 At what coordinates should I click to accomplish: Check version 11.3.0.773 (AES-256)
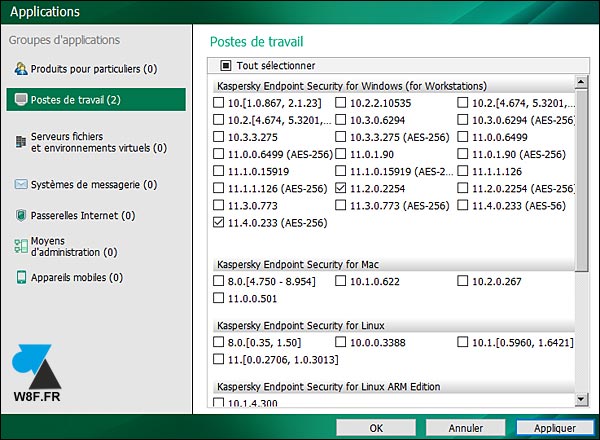click(x=341, y=205)
